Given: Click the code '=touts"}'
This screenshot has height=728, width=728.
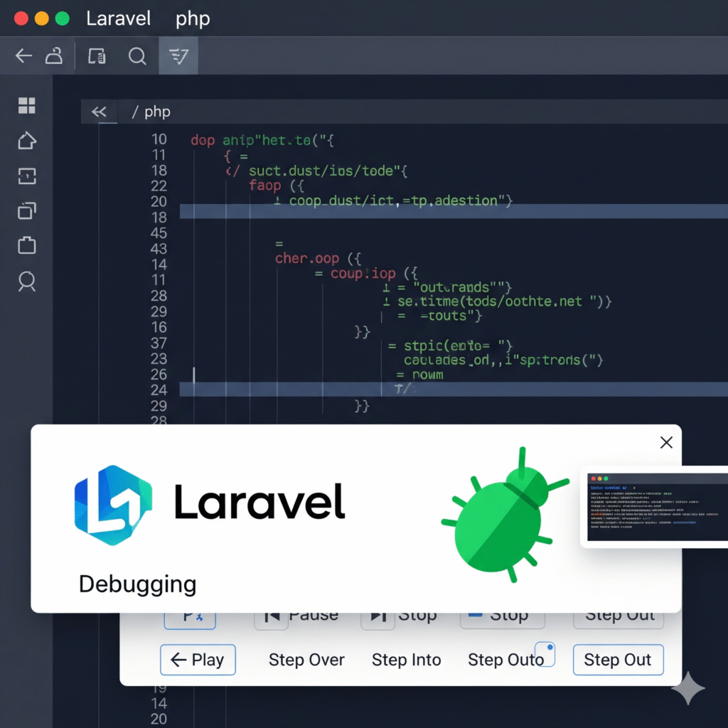Looking at the screenshot, I should [451, 316].
